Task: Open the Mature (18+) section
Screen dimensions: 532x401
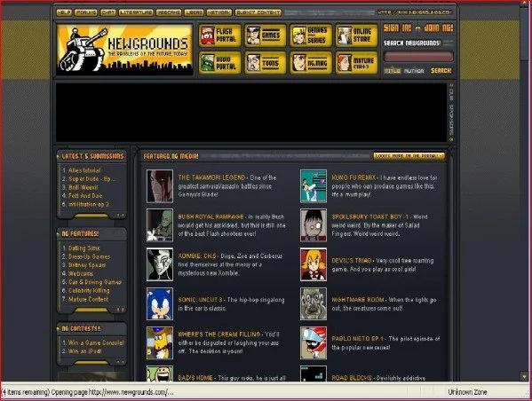Action: click(356, 63)
